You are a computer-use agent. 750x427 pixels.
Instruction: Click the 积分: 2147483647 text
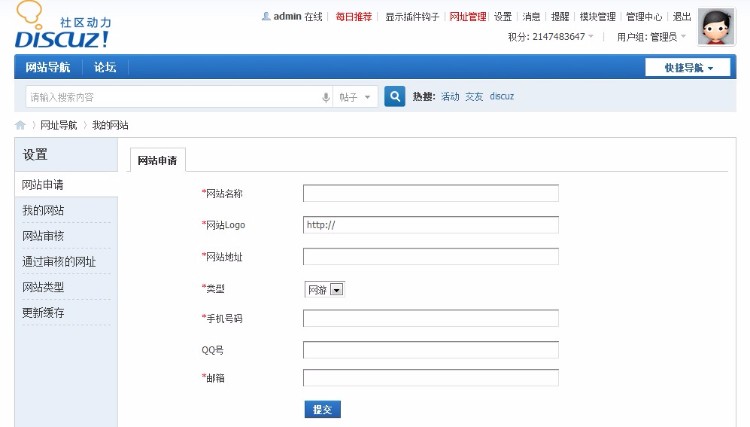[x=546, y=37]
